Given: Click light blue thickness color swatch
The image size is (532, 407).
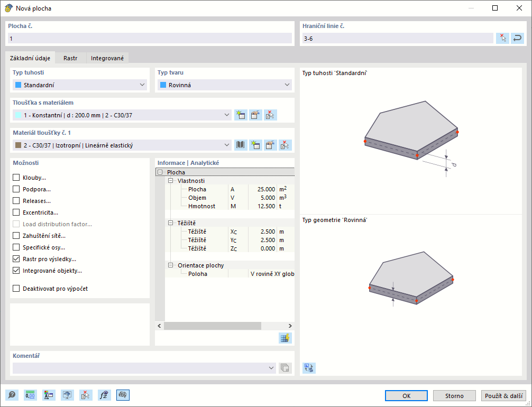Looking at the screenshot, I should point(19,115).
